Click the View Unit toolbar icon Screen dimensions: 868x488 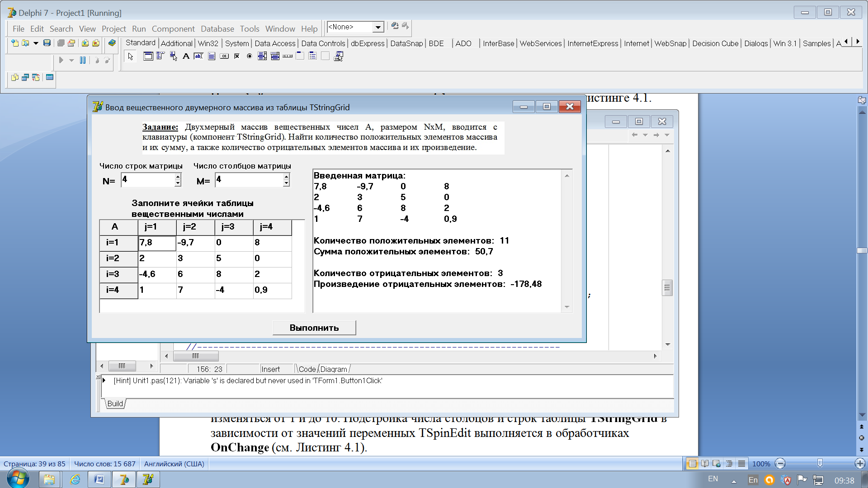tap(15, 77)
